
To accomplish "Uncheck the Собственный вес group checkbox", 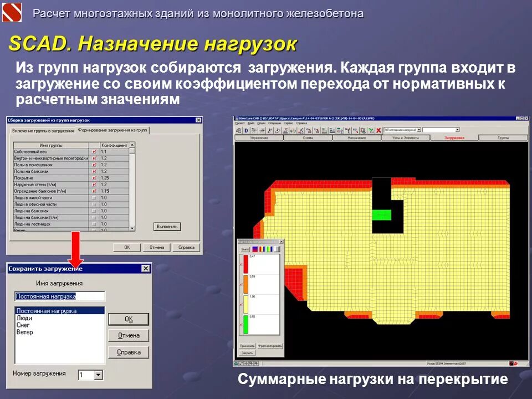I will point(94,152).
